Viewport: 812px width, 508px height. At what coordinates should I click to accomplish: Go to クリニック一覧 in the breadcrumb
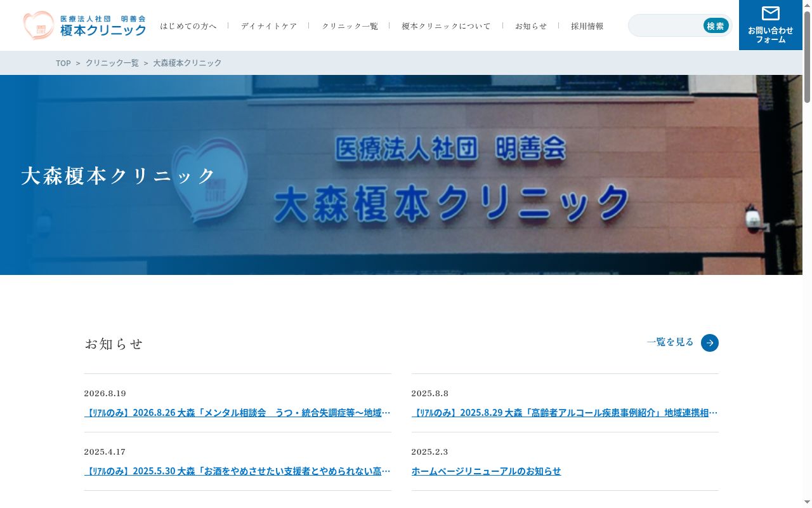[112, 63]
